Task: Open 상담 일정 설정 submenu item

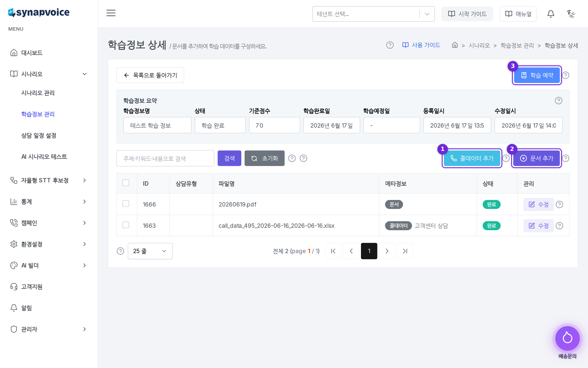Action: tap(39, 136)
